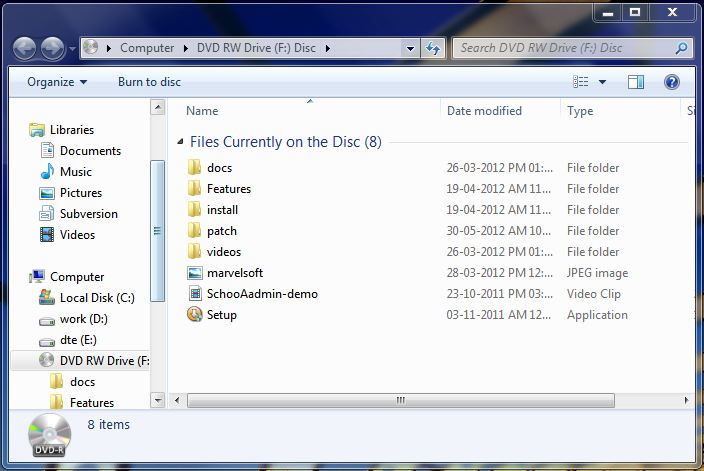The width and height of the screenshot is (704, 471).
Task: Click Computer in the address breadcrumb
Action: tap(146, 48)
